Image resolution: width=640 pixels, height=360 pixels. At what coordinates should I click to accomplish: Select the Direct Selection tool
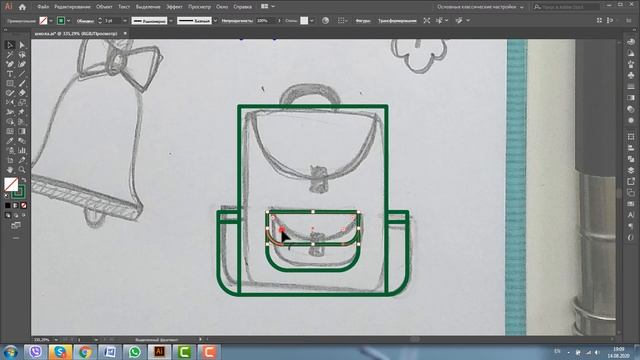pyautogui.click(x=22, y=45)
